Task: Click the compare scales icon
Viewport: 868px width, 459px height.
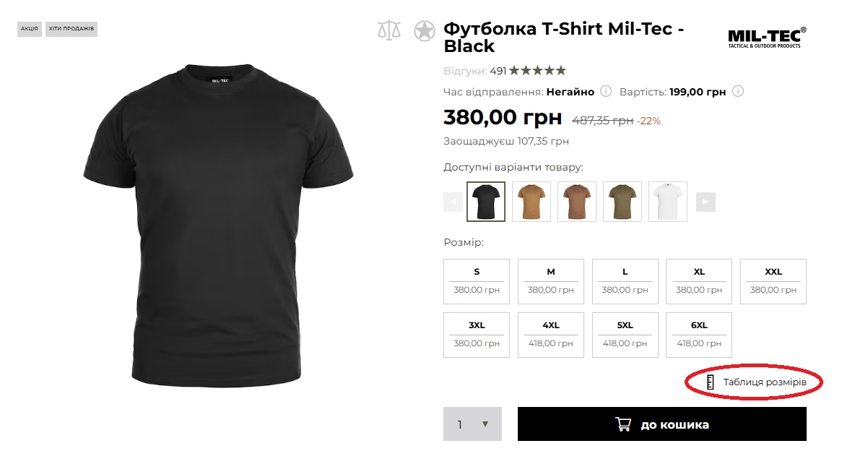Action: 389,31
